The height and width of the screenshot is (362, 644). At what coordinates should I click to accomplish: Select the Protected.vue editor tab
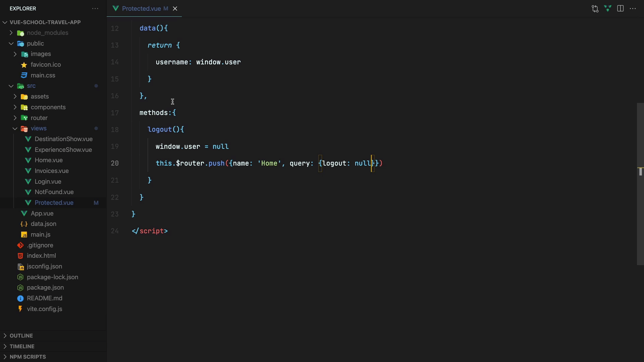141,9
